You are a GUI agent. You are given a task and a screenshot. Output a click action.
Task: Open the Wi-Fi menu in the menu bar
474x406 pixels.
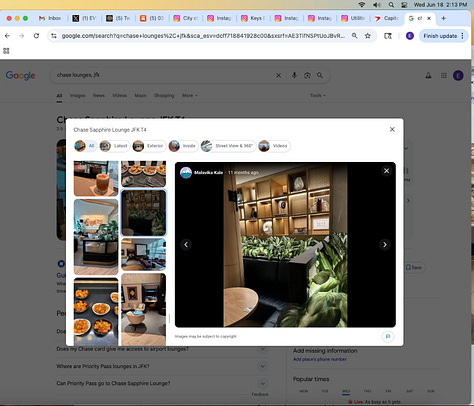tap(362, 4)
